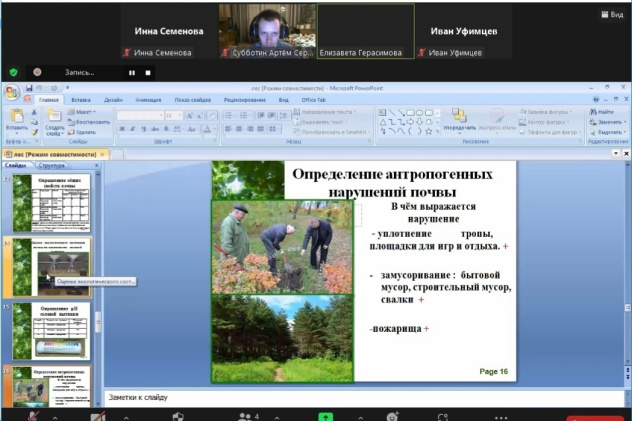The width and height of the screenshot is (632, 421).
Task: Open the Office Tab ribbon tab
Action: click(314, 100)
